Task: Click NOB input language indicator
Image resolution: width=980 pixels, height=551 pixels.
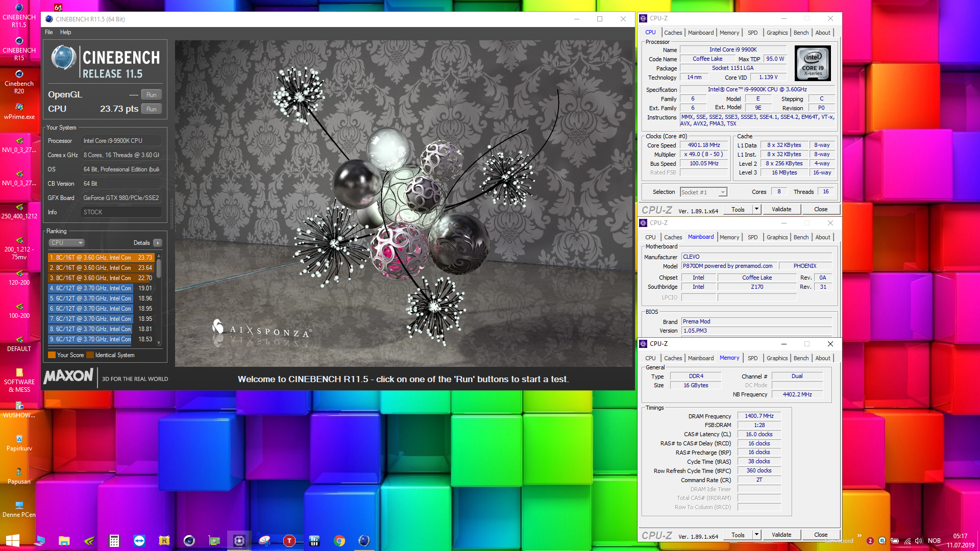Action: [x=934, y=541]
